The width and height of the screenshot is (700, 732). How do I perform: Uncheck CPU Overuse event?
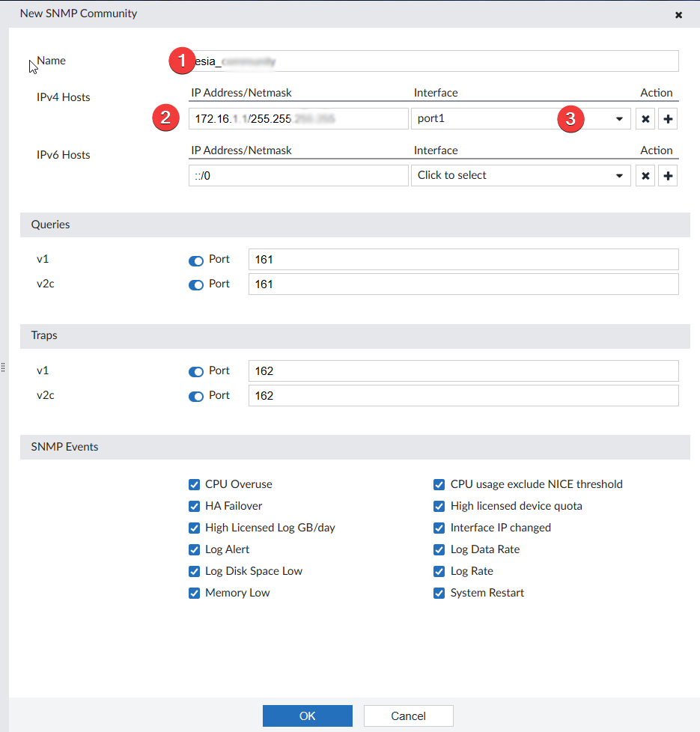pyautogui.click(x=194, y=484)
